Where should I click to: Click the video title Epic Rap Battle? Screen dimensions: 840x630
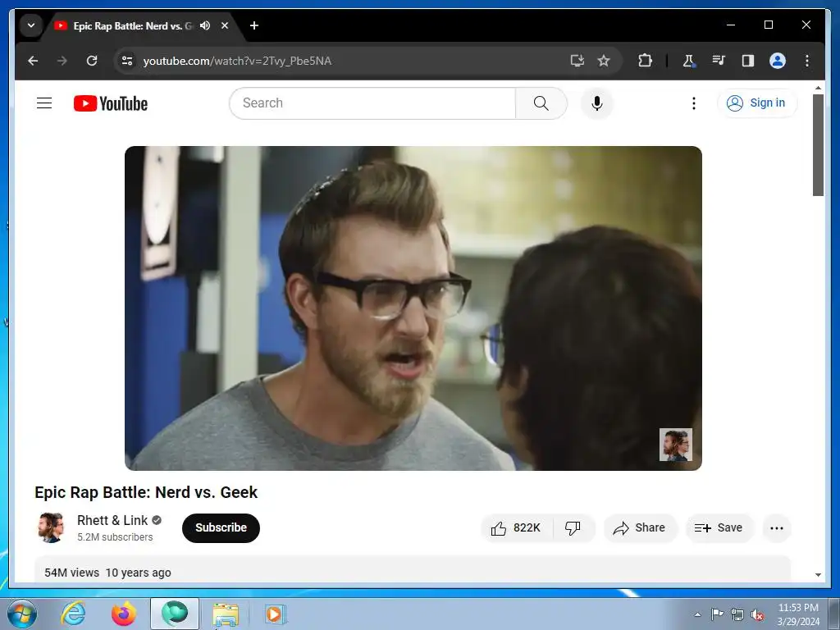coord(146,492)
